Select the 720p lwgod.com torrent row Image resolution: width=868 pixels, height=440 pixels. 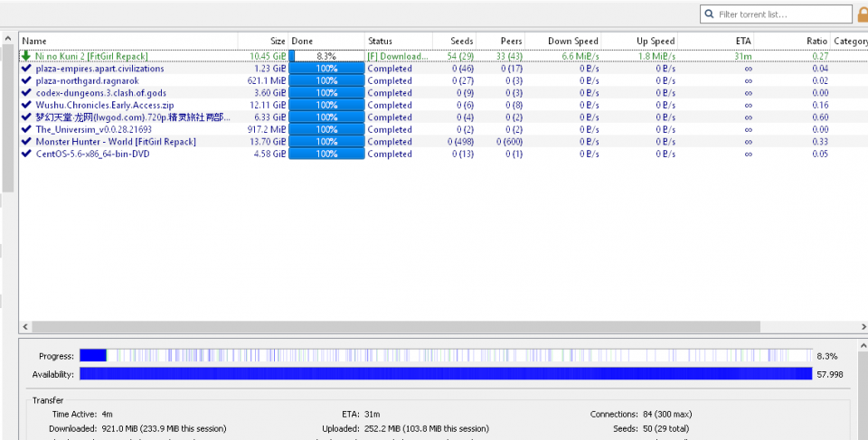click(133, 117)
